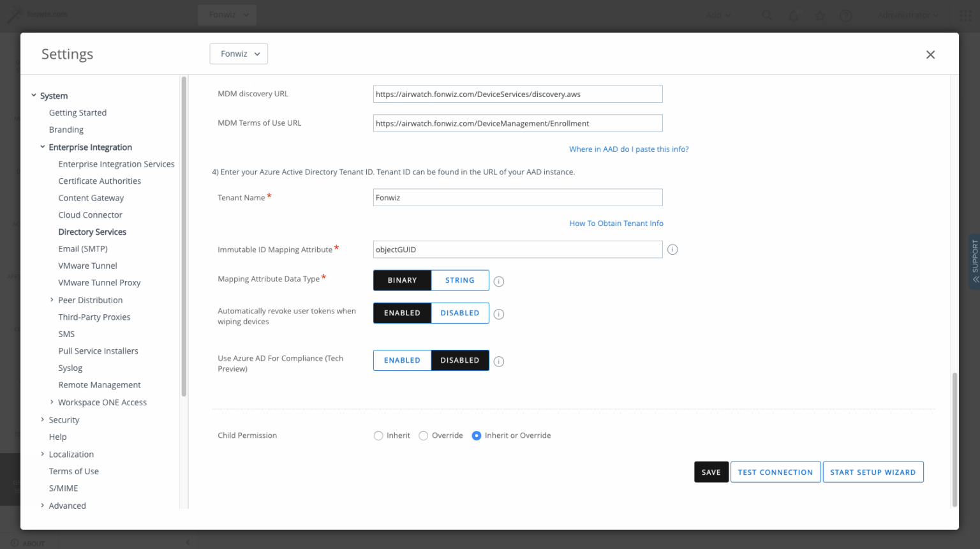Open help via the question mark icon

point(845,15)
